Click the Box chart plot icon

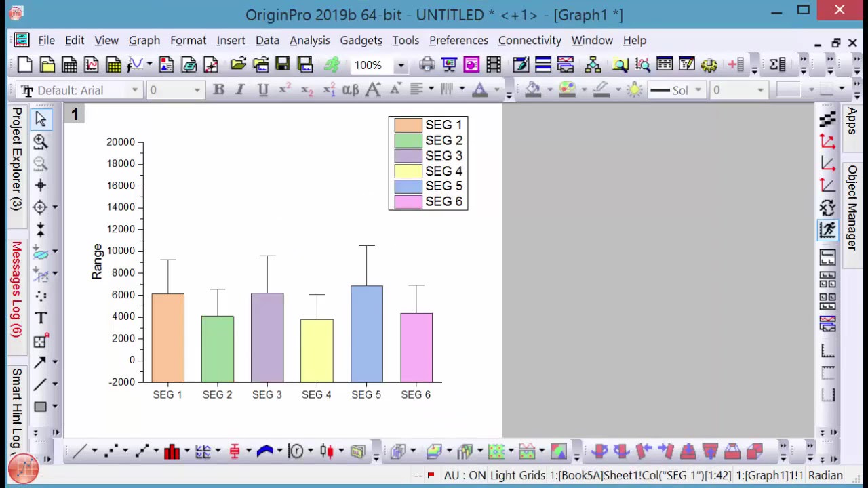pyautogui.click(x=235, y=451)
